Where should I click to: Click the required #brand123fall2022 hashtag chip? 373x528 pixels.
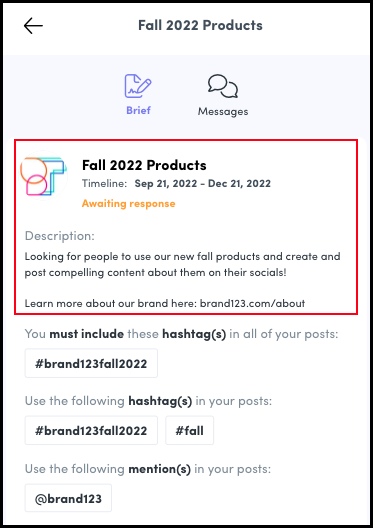click(91, 363)
